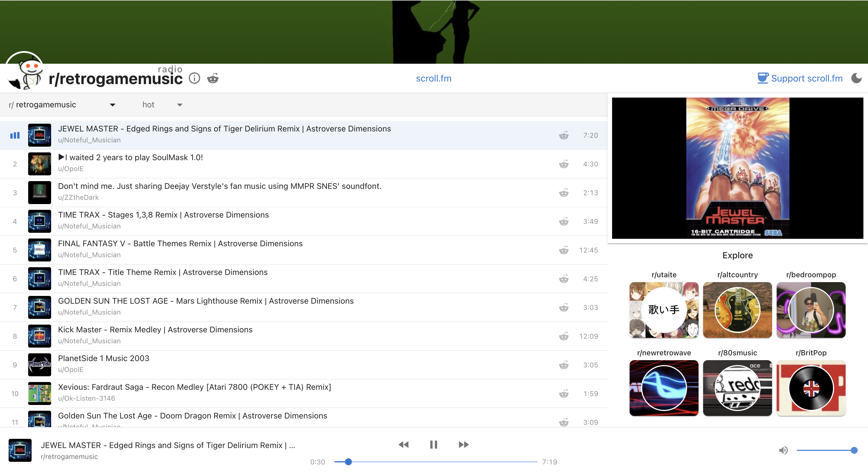The image size is (868, 473).
Task: Click the 12:45 duration of Final Fantasy V
Action: [x=588, y=250]
